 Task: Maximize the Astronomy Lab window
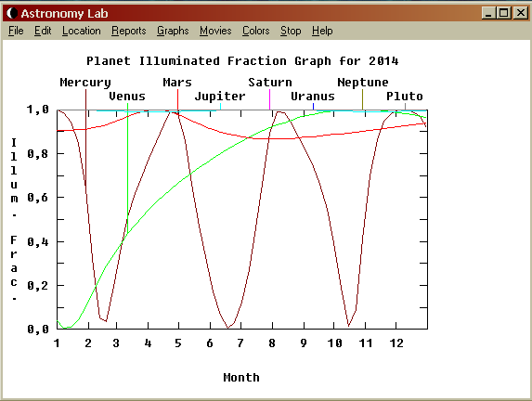point(504,13)
